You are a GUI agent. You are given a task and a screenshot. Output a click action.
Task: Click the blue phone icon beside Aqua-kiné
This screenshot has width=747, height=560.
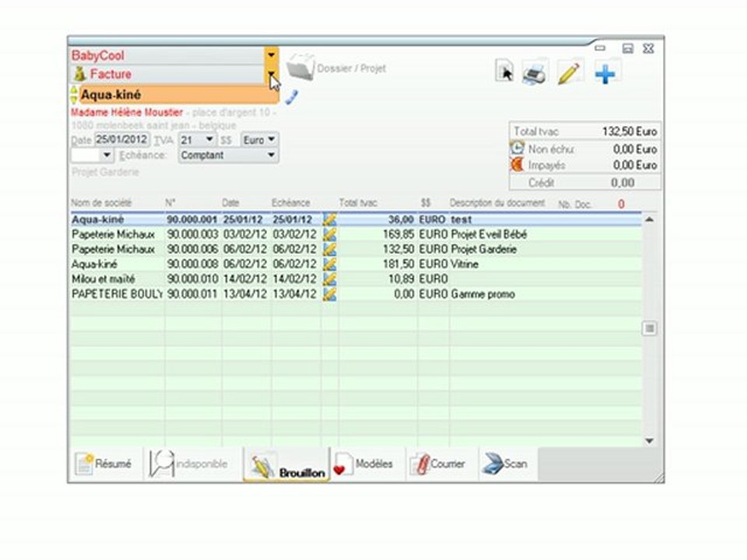point(291,97)
